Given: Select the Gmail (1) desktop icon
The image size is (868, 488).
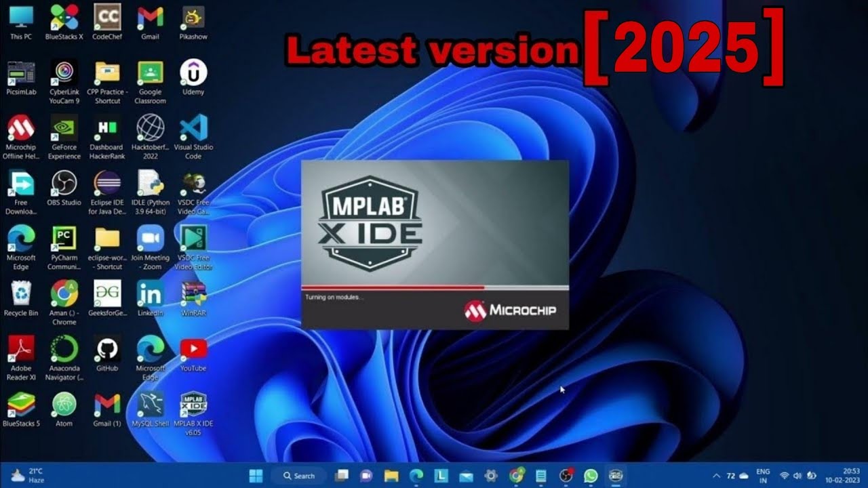Looking at the screenshot, I should point(107,409).
